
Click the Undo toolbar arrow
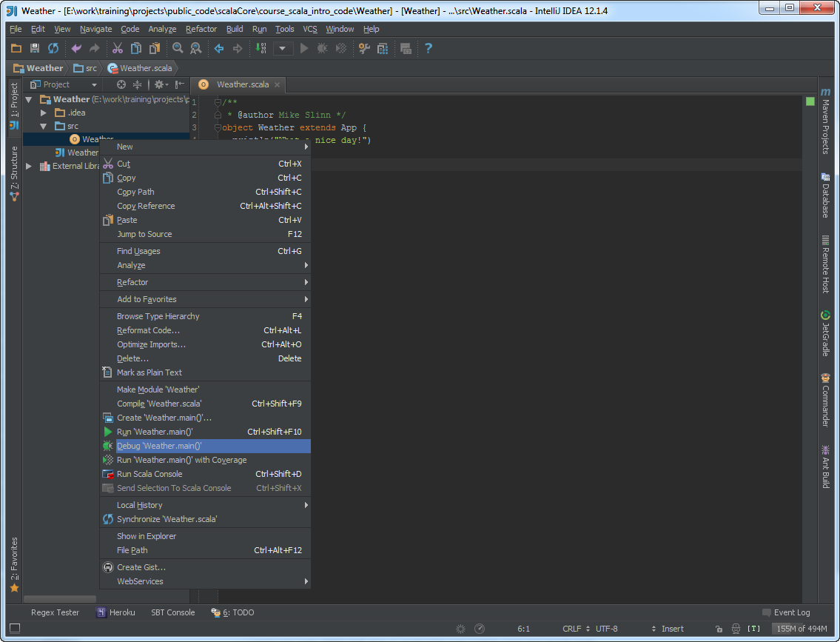tap(76, 48)
